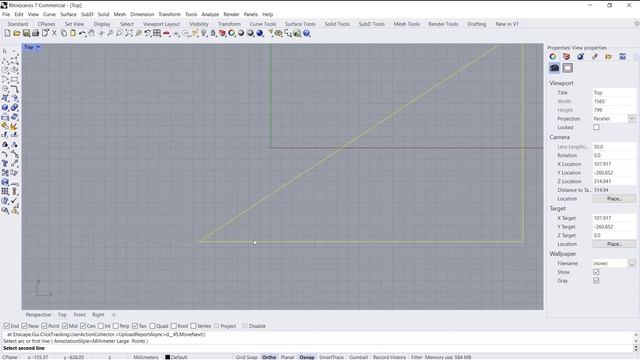
Task: Toggle Record History in the status bar
Action: [389, 357]
